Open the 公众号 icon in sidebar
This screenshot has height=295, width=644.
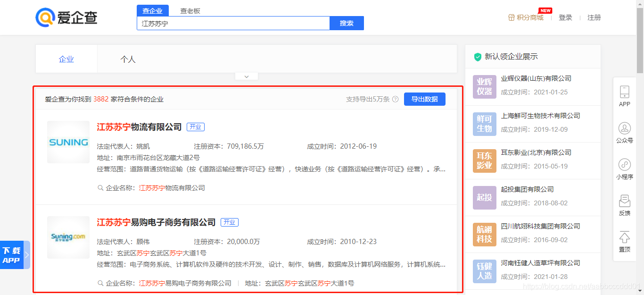(x=625, y=128)
